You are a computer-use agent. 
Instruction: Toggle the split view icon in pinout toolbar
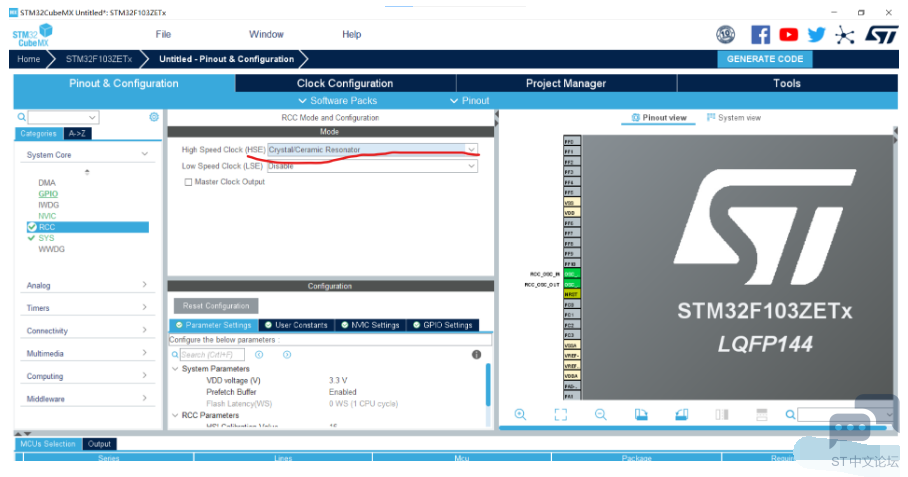coord(722,414)
